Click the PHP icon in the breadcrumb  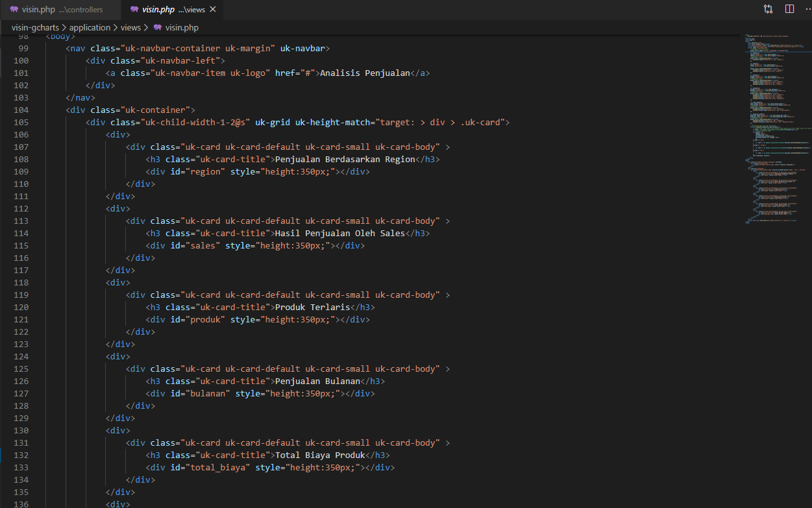click(x=157, y=28)
